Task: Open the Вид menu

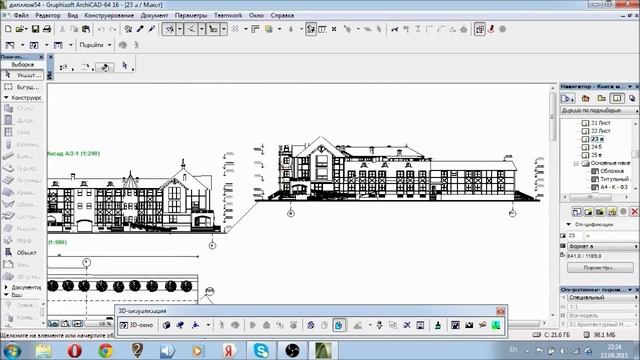Action: click(x=73, y=16)
